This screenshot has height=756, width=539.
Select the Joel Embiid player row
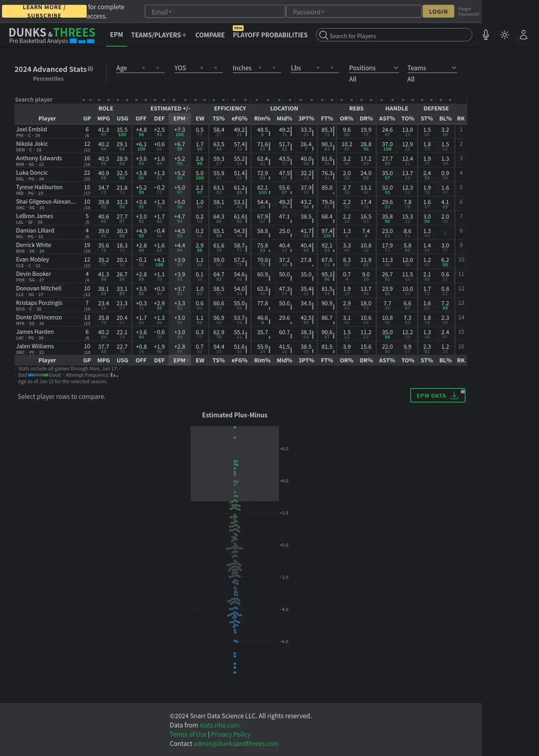pos(32,129)
